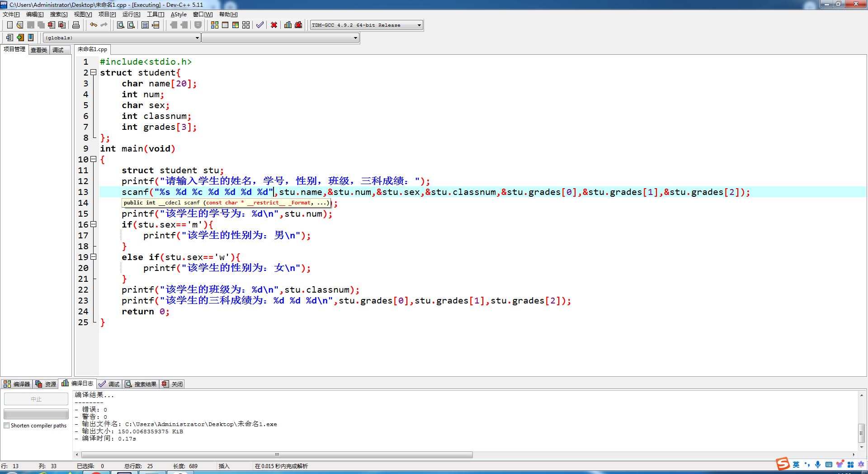The width and height of the screenshot is (868, 474).
Task: Click the Syntax check checkmark icon
Action: pos(260,25)
